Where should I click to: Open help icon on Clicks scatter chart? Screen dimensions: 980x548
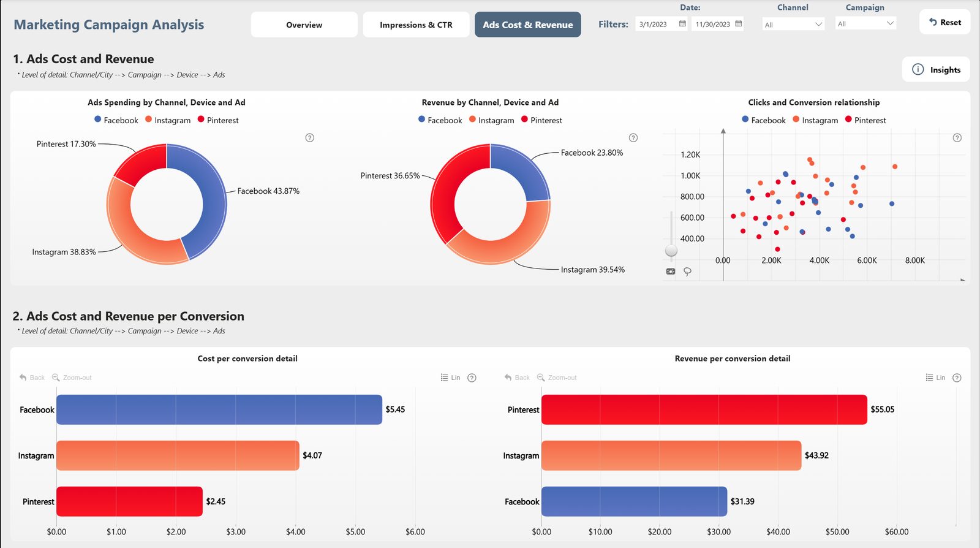[957, 137]
